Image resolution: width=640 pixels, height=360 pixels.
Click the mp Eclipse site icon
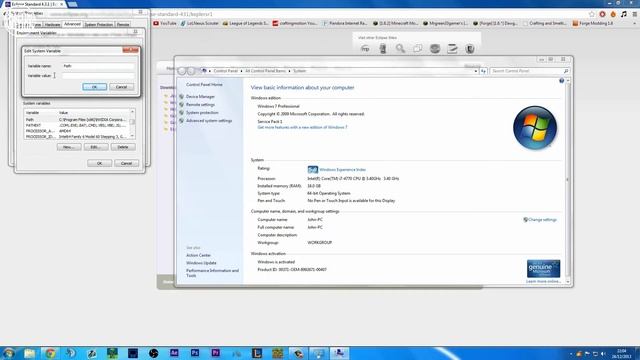[x=365, y=49]
